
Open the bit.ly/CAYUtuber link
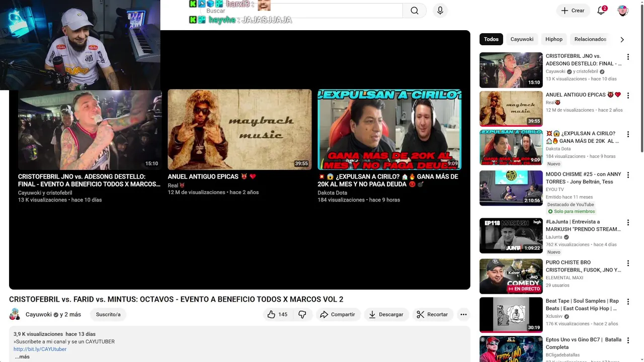click(40, 349)
